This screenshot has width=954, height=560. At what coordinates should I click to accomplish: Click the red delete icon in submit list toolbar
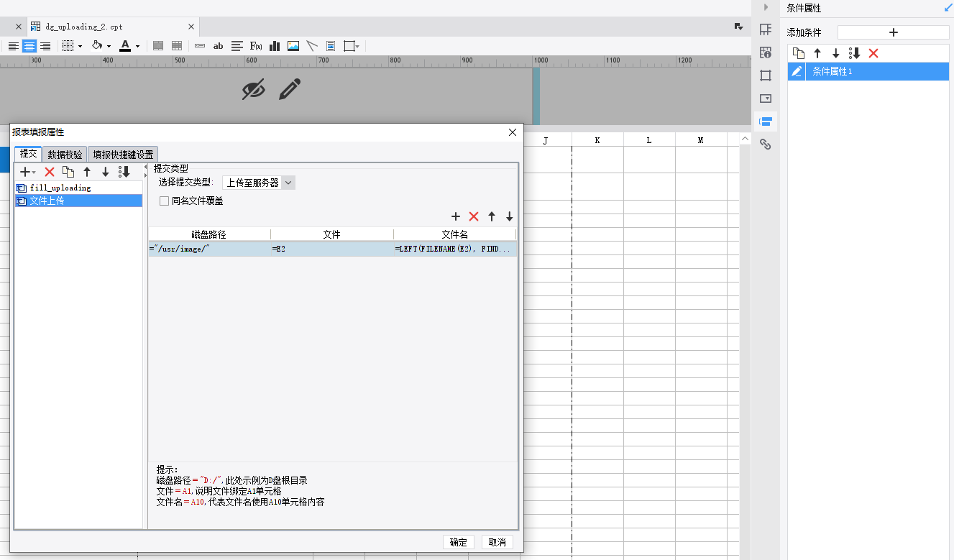coord(50,172)
